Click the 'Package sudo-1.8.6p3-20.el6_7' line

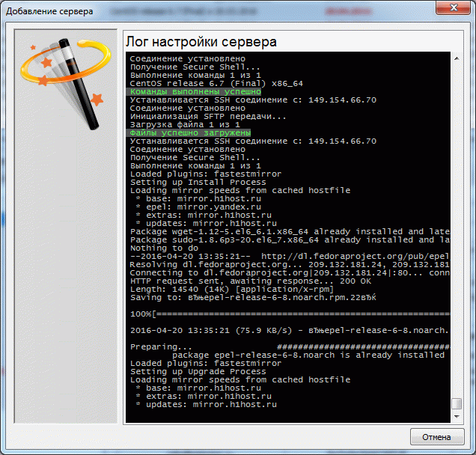tap(290, 239)
